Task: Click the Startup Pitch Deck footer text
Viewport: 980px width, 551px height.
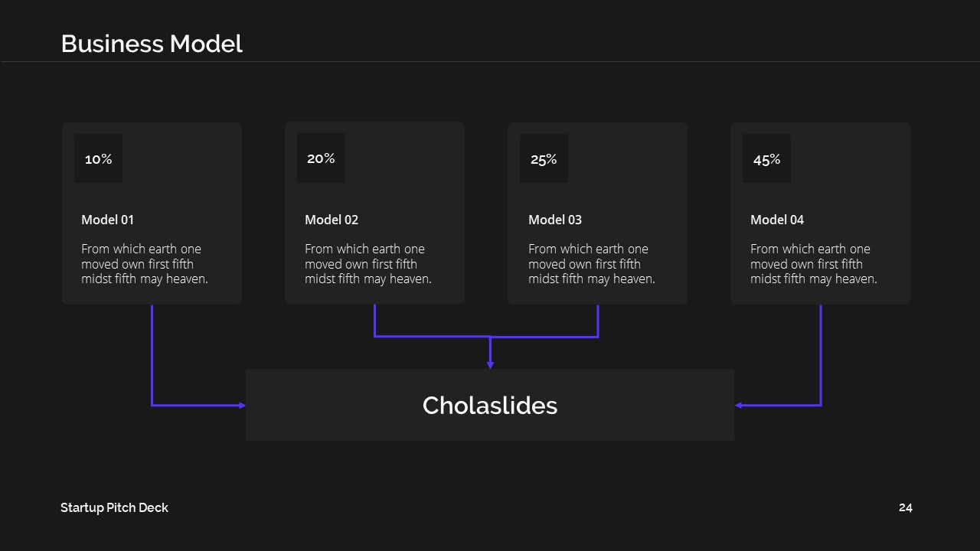Action: pos(114,507)
